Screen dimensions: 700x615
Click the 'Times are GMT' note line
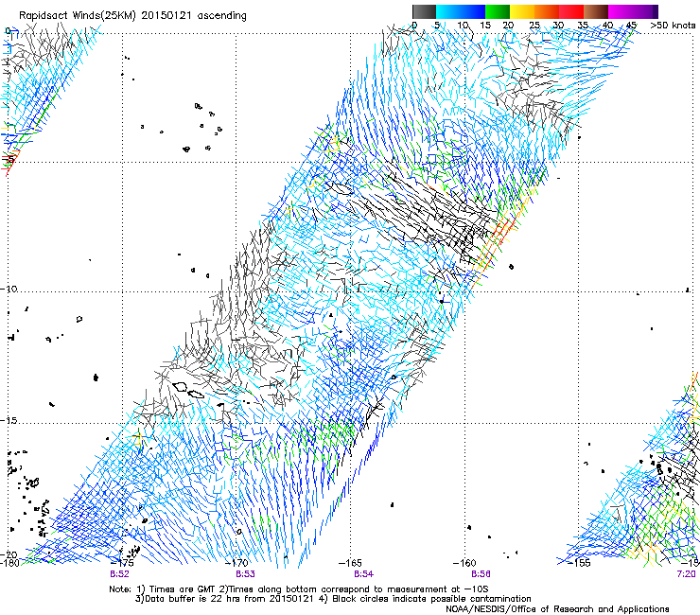(x=299, y=589)
